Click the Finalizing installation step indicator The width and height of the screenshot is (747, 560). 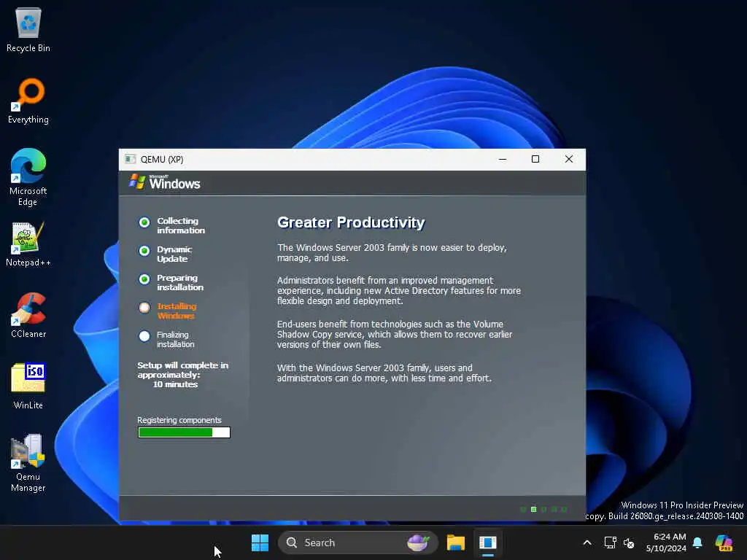tap(144, 336)
